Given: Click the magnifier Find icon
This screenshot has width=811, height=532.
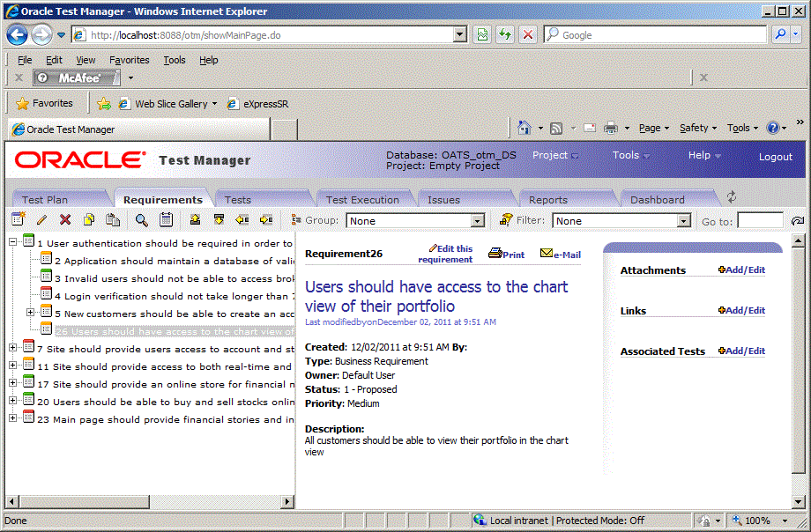Looking at the screenshot, I should [141, 220].
